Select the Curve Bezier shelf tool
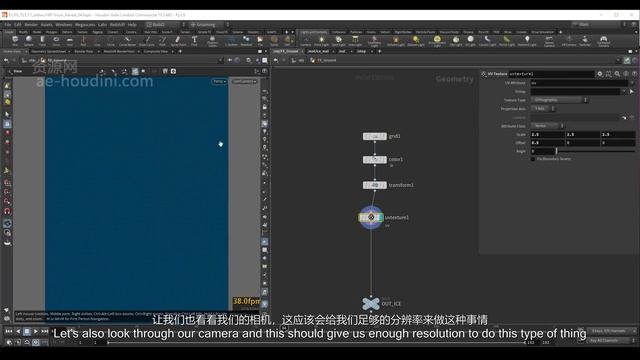The width and height of the screenshot is (640, 360). [x=127, y=41]
